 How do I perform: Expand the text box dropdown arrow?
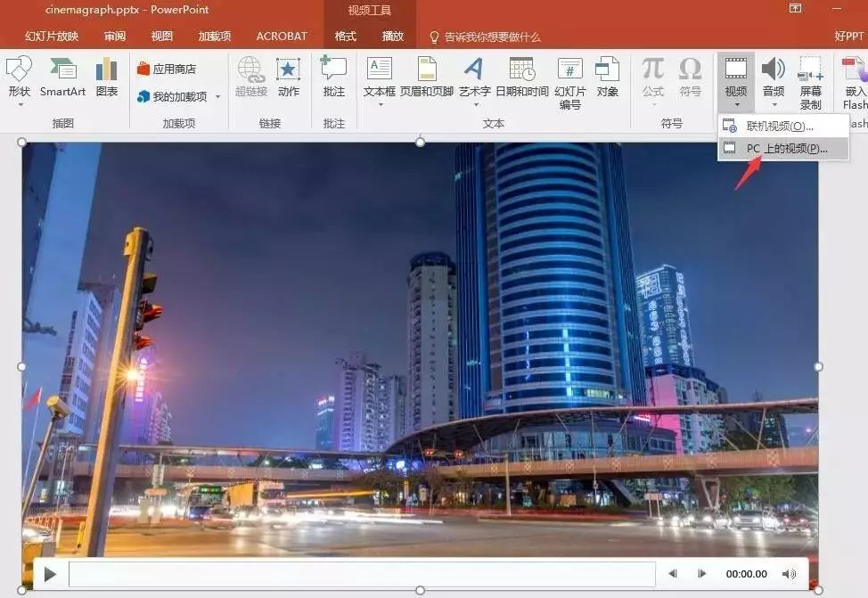pyautogui.click(x=381, y=104)
